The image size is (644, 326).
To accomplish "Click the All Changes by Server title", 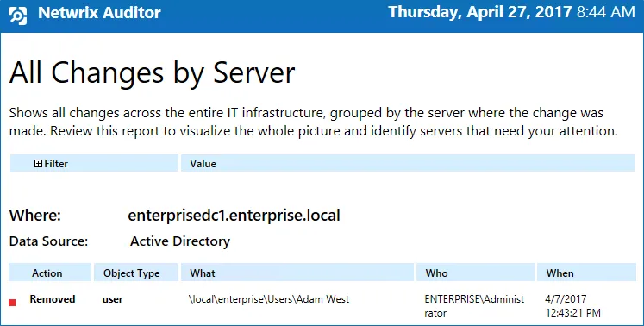I will click(152, 72).
